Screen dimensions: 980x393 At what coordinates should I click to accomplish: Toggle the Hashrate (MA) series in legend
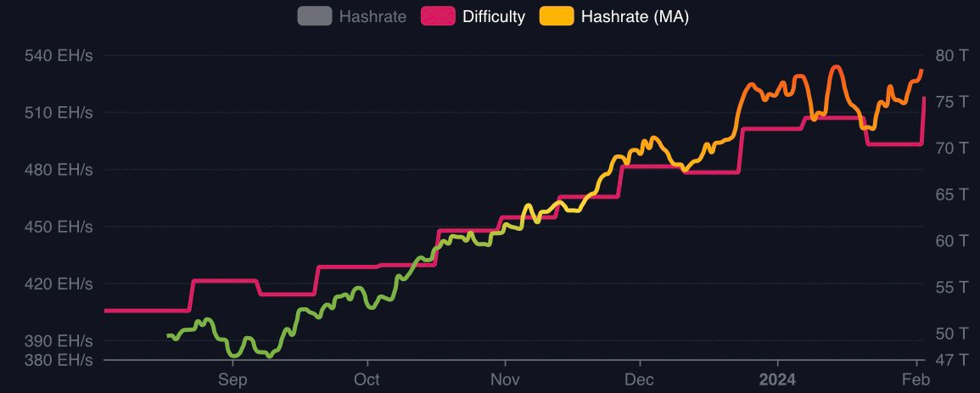(x=614, y=16)
